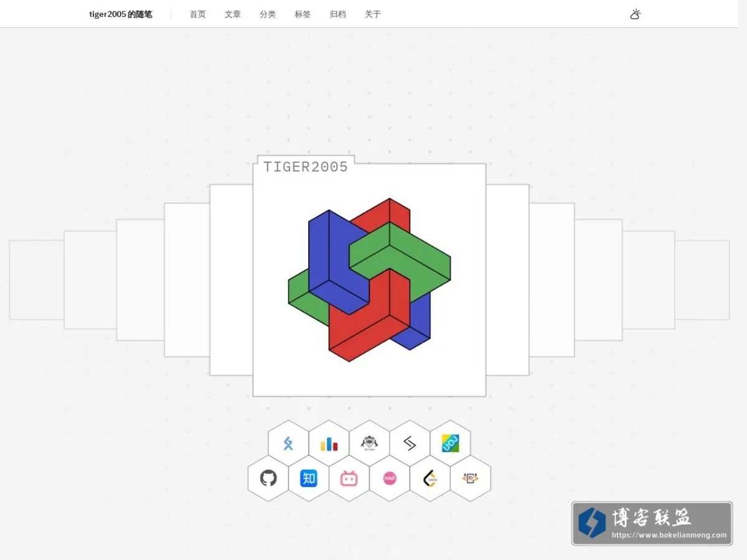The width and height of the screenshot is (747, 560).
Task: Click the TIGER2005 card label
Action: point(306,167)
